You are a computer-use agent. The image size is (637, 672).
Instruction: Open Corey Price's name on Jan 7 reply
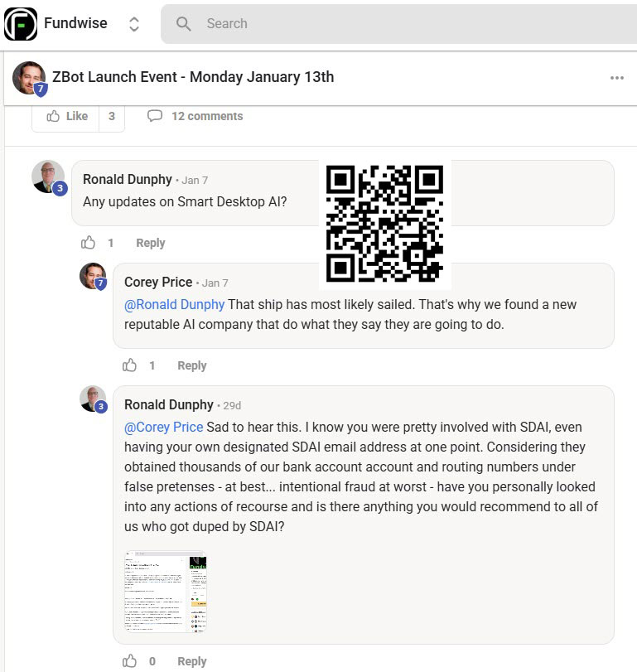click(x=158, y=282)
